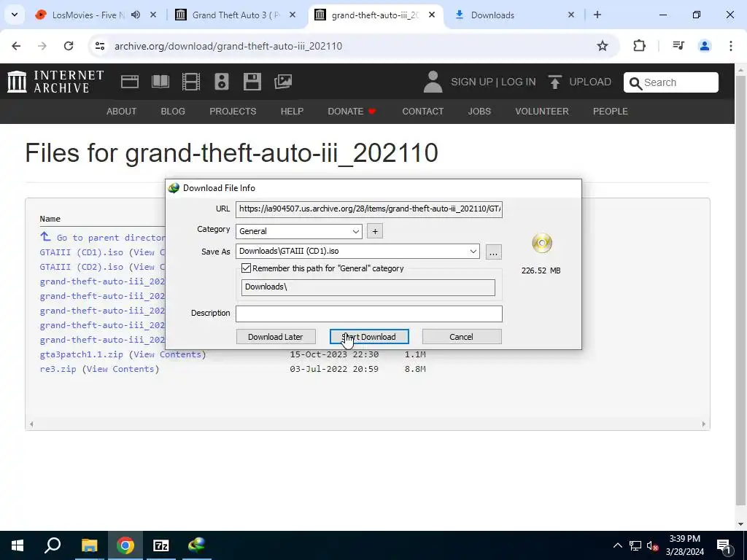Expand the Category dropdown
Screen dimensions: 747x560
(355, 231)
